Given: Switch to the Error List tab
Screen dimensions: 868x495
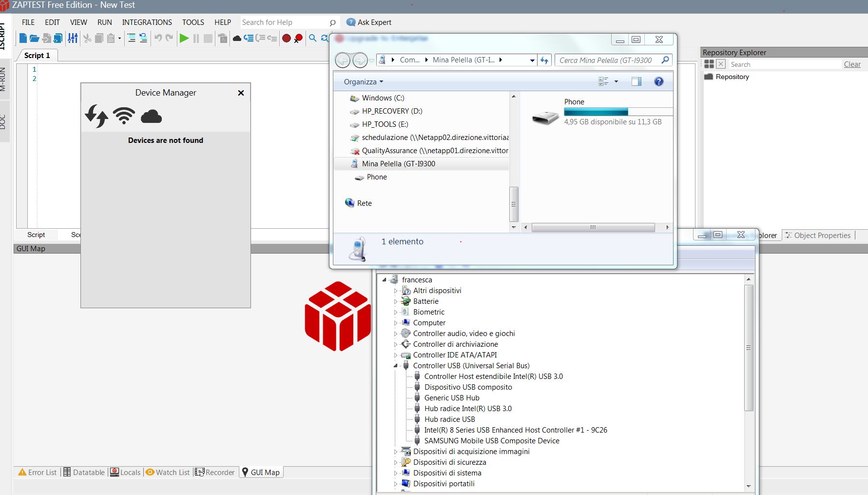Looking at the screenshot, I should [38, 472].
